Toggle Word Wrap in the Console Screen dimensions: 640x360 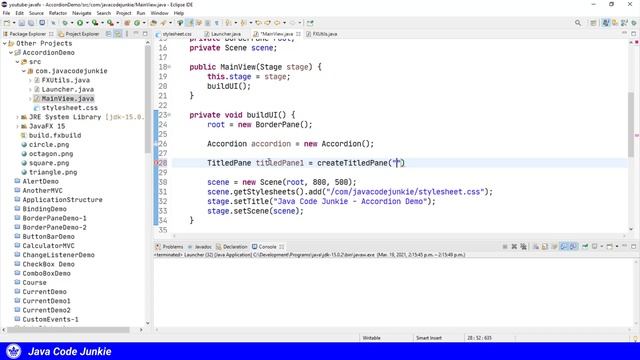pyautogui.click(x=554, y=247)
